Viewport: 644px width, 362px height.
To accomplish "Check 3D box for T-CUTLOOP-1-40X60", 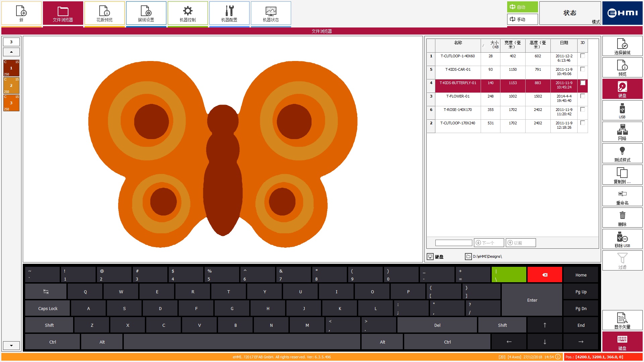I will [x=583, y=56].
